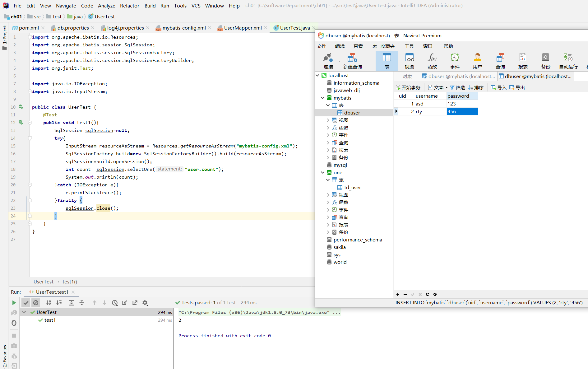
Task: Expand all test results
Action: (x=72, y=303)
